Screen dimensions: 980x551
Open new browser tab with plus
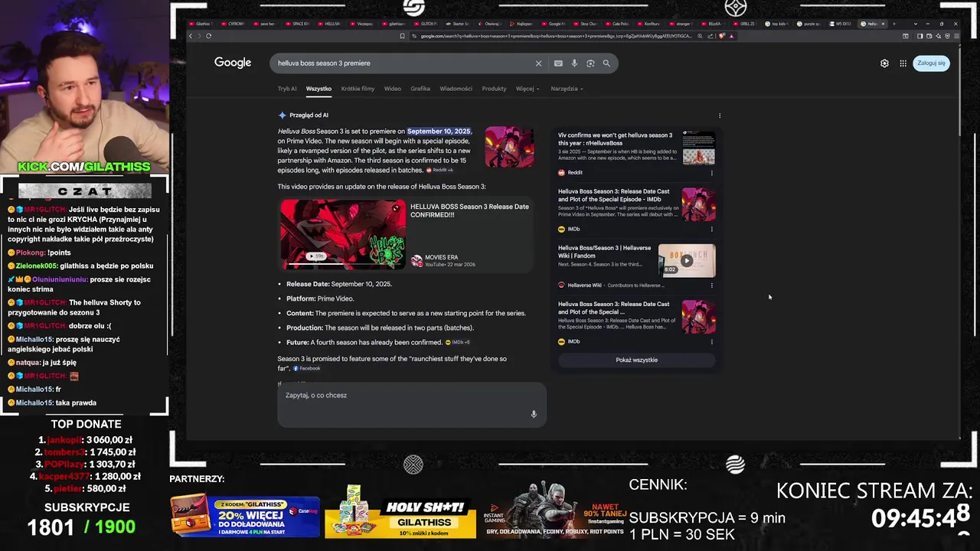coord(893,24)
